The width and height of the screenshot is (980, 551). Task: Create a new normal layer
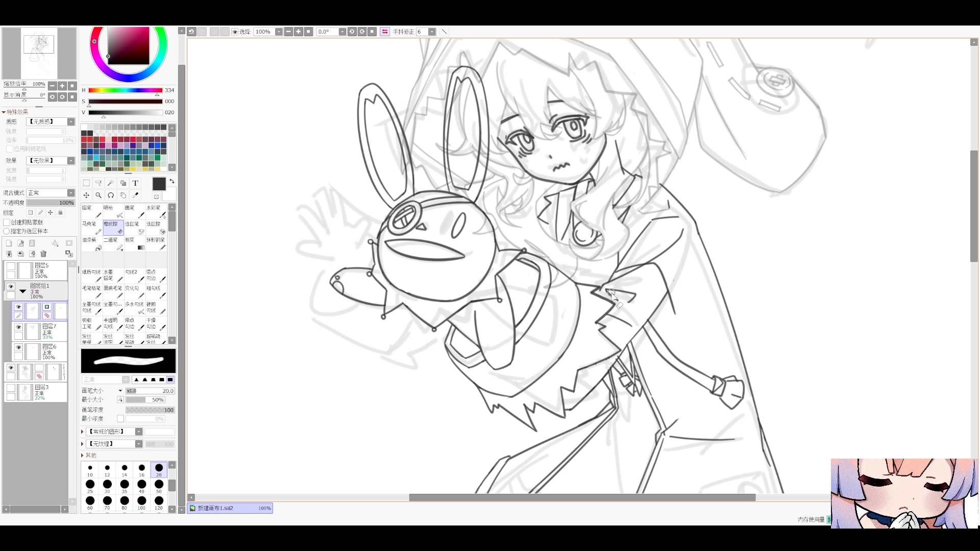tap(9, 243)
